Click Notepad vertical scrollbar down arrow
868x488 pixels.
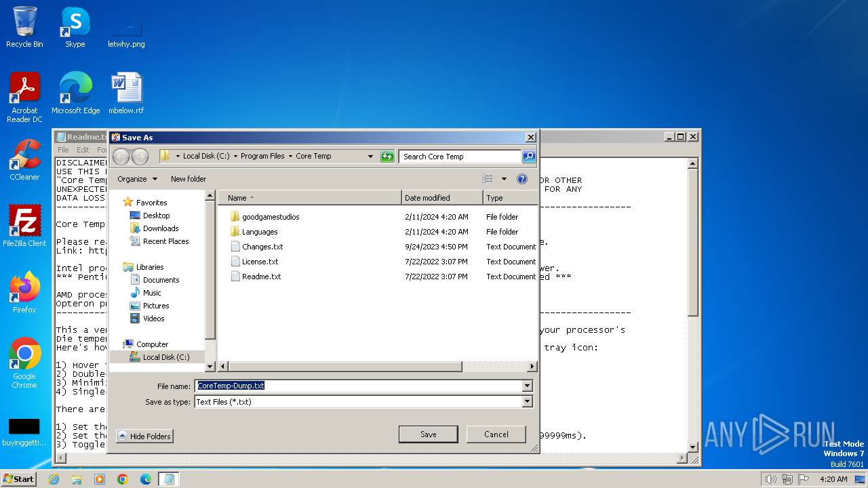[693, 447]
